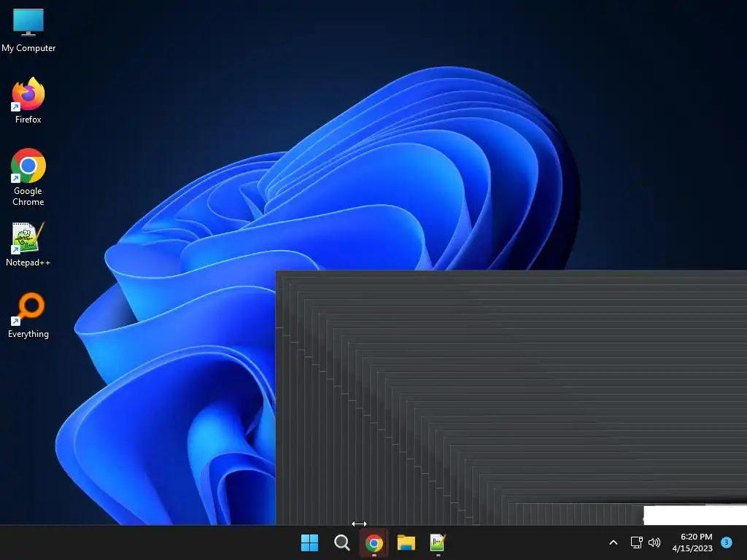Click the 4/15/2023 date text
The height and width of the screenshot is (560, 747).
click(x=692, y=548)
